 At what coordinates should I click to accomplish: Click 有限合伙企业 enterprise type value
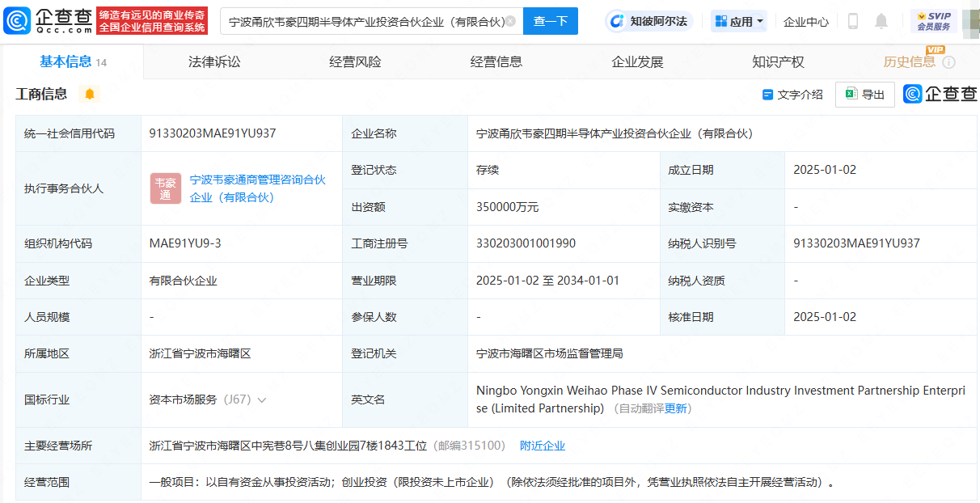click(x=184, y=281)
